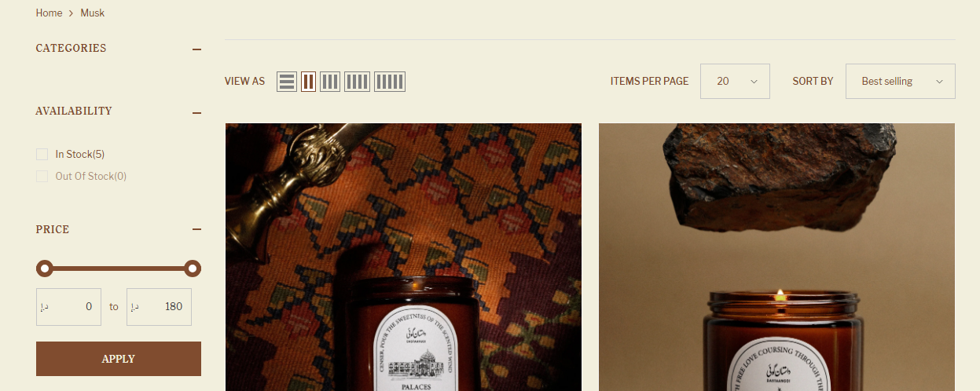Screen dimensions: 980x391
Task: Check the Out Of Stock(0) filter
Action: tap(42, 177)
